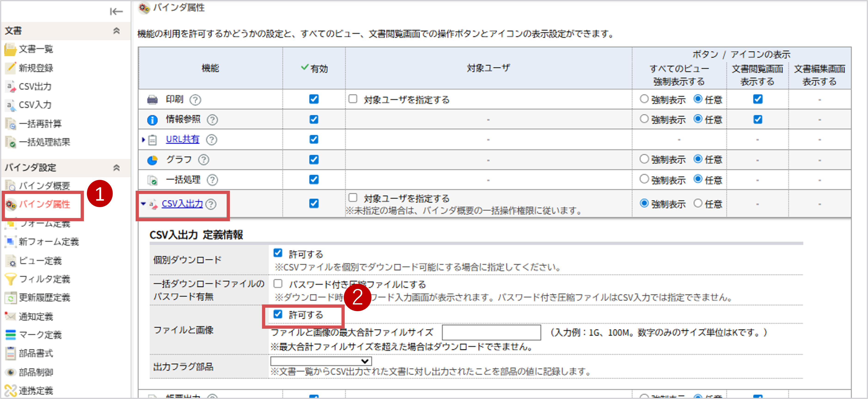Click the 新規登録 pencil icon
868x399 pixels.
click(x=10, y=68)
